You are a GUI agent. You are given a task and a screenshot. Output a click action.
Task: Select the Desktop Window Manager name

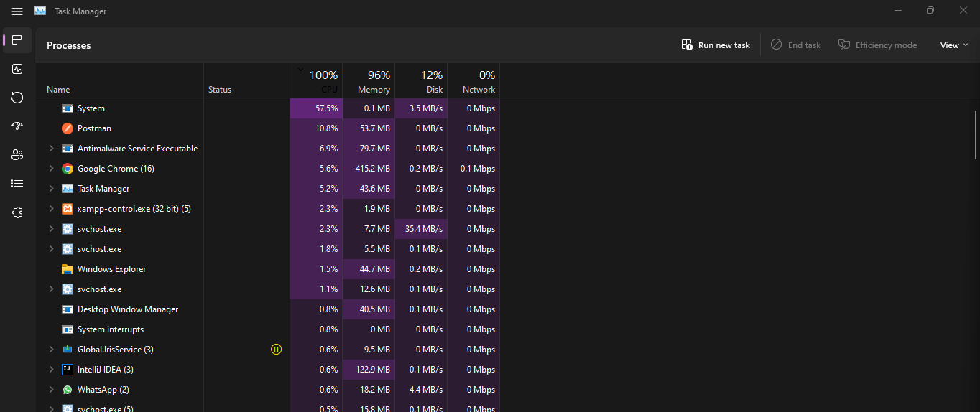pos(128,309)
